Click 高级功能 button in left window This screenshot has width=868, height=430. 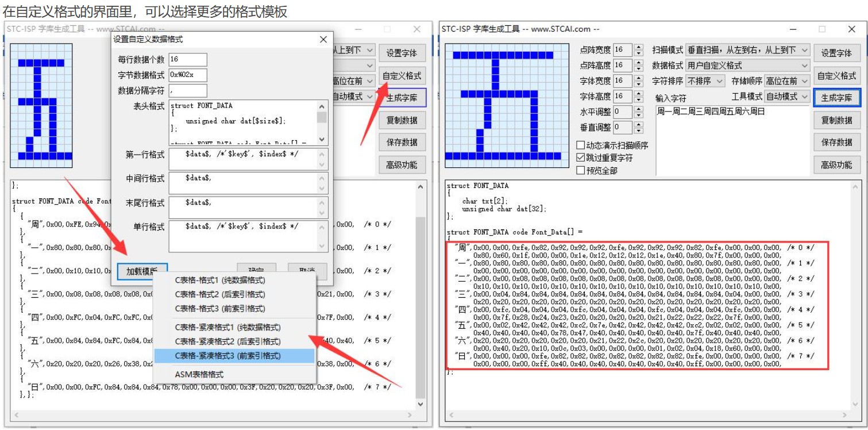(x=402, y=165)
